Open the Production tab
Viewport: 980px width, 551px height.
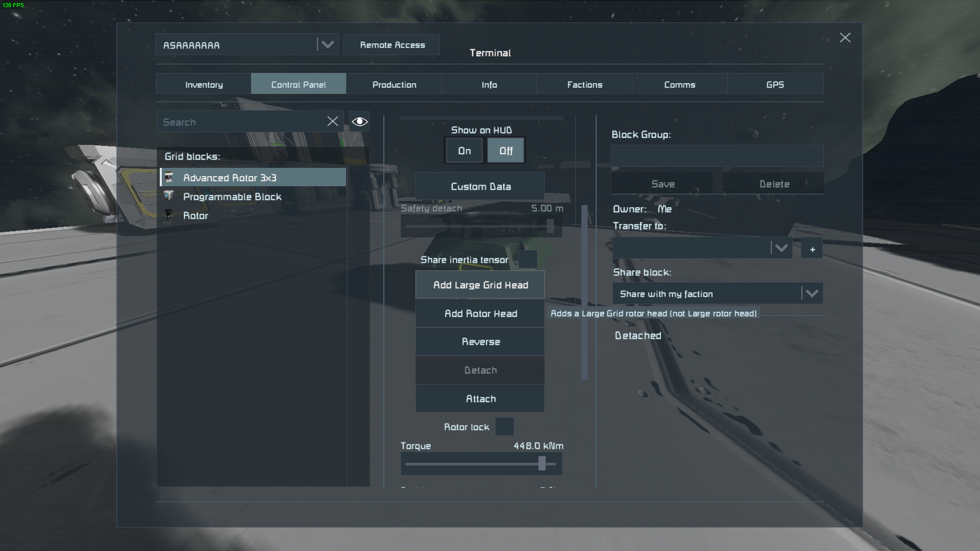click(394, 85)
